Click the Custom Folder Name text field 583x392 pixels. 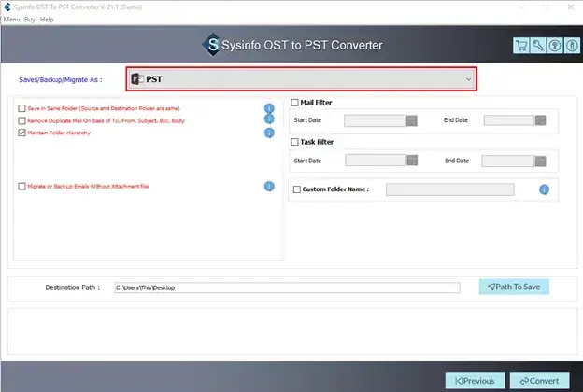point(450,189)
